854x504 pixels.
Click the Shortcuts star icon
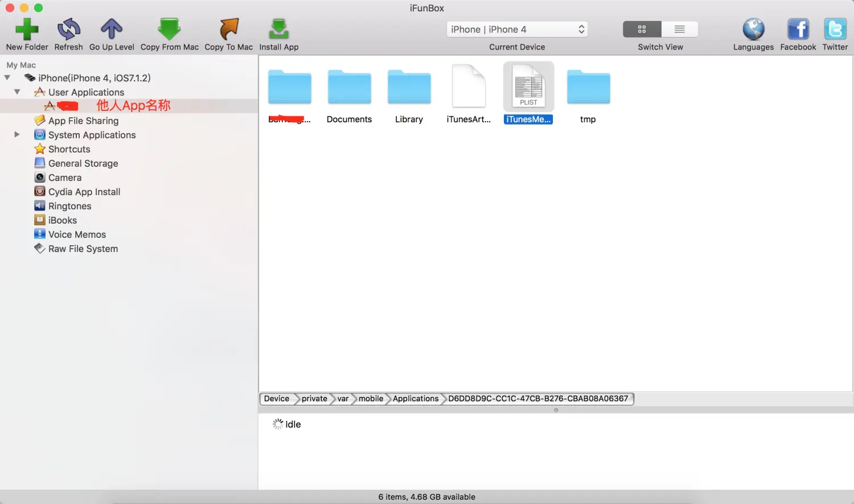[40, 148]
